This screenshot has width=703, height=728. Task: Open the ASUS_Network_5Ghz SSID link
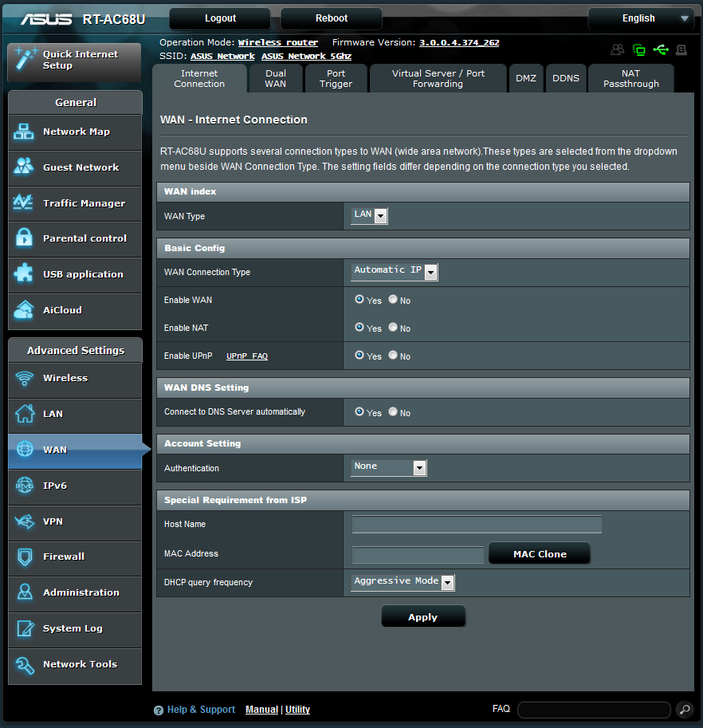pos(306,56)
